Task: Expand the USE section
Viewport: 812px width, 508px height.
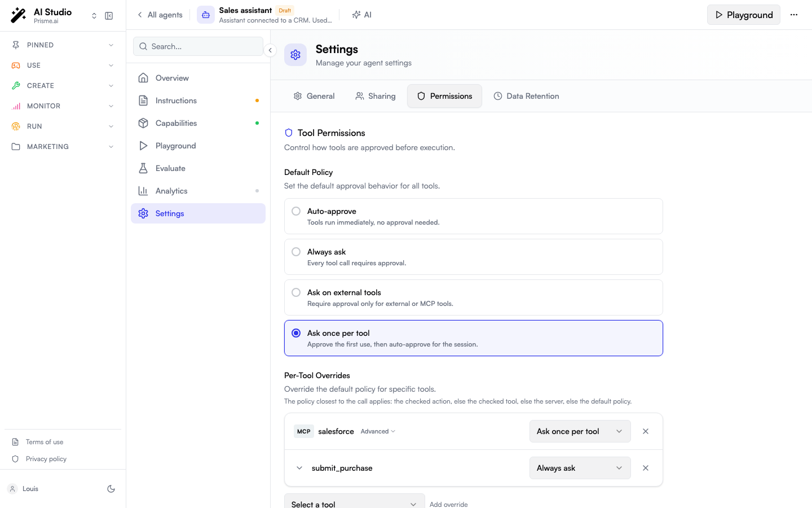Action: [63, 65]
